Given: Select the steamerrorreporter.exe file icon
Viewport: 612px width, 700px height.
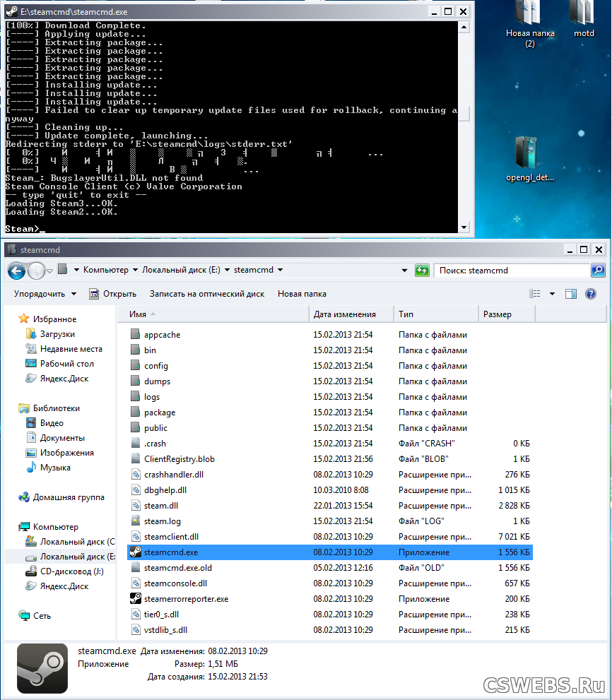Looking at the screenshot, I should pyautogui.click(x=136, y=599).
